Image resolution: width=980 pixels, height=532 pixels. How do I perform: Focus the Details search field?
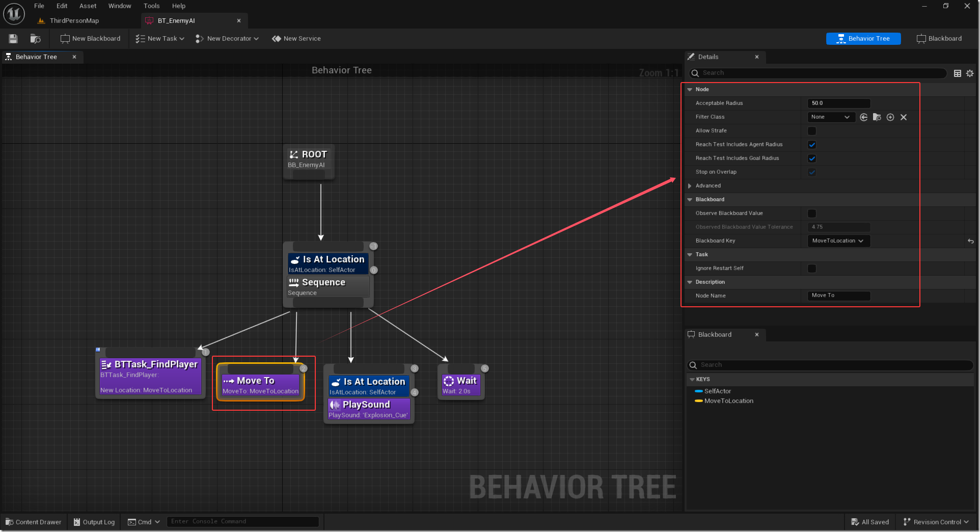tap(818, 73)
